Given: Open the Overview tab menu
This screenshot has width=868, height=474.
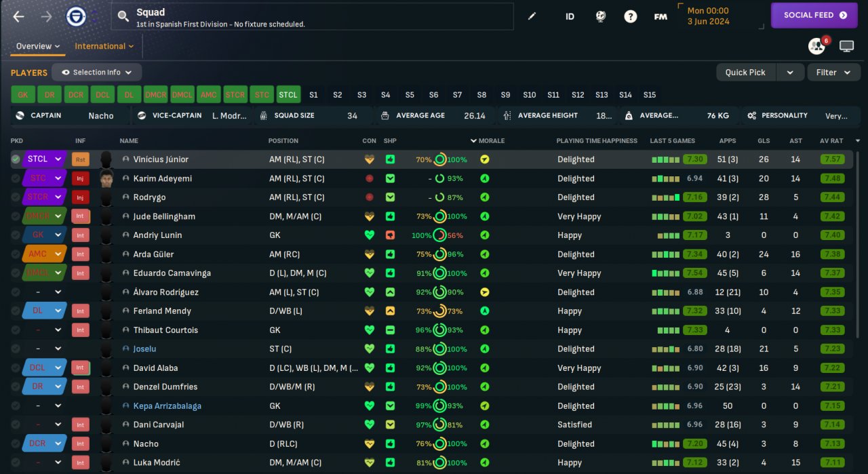Looking at the screenshot, I should tap(37, 46).
